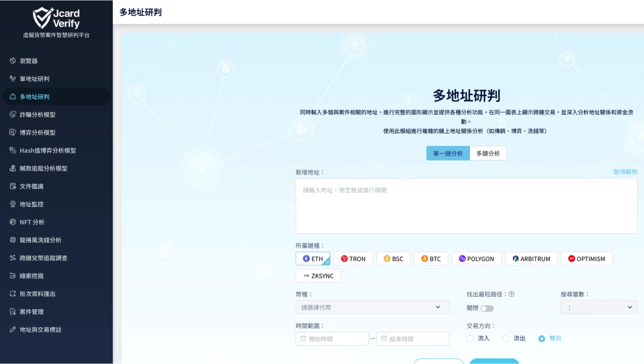
Task: Select the 雙向 radio button
Action: 542,339
